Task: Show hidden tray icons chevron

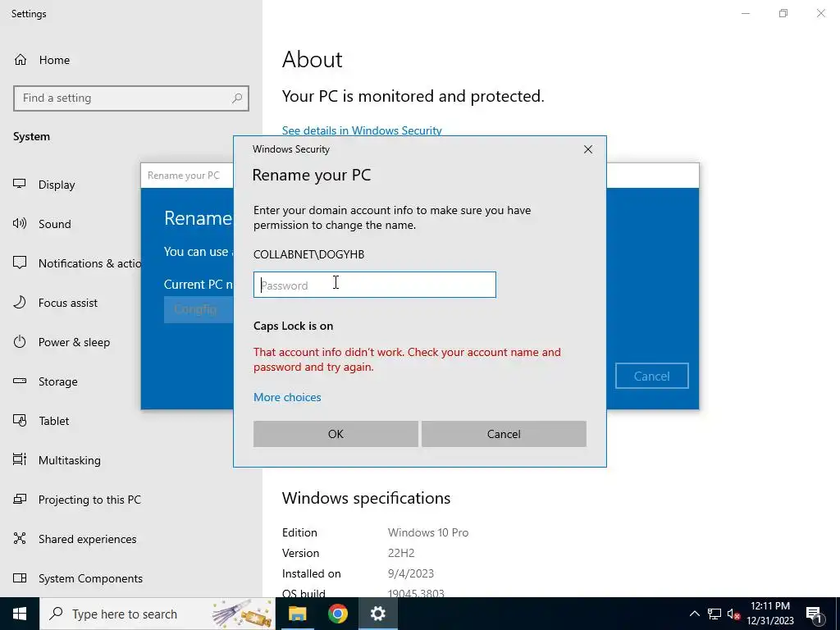Action: (694, 614)
